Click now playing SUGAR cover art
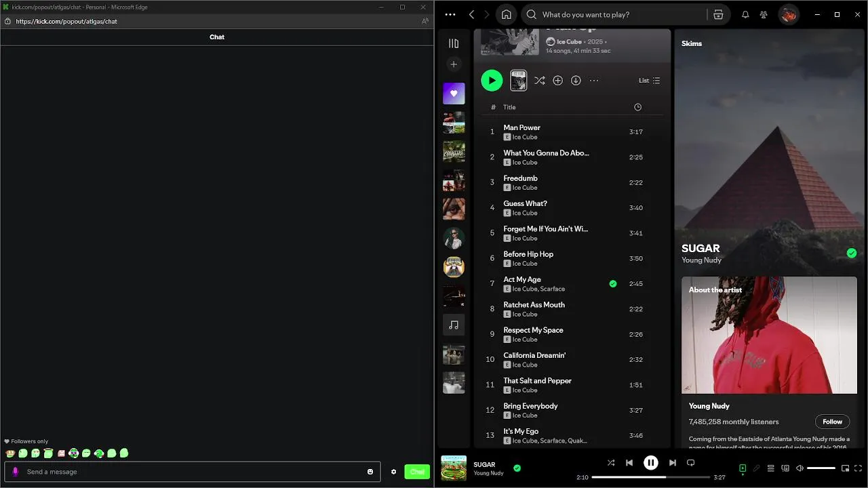This screenshot has width=868, height=488. tap(454, 468)
